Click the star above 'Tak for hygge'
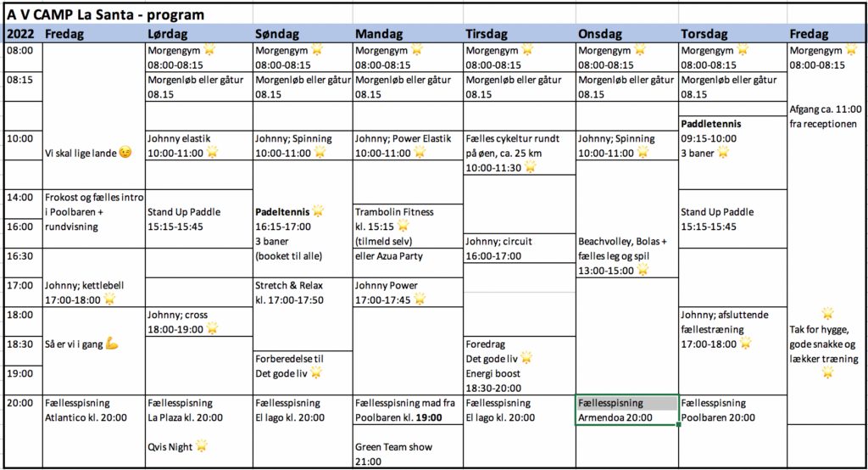This screenshot has width=868, height=470. [827, 314]
